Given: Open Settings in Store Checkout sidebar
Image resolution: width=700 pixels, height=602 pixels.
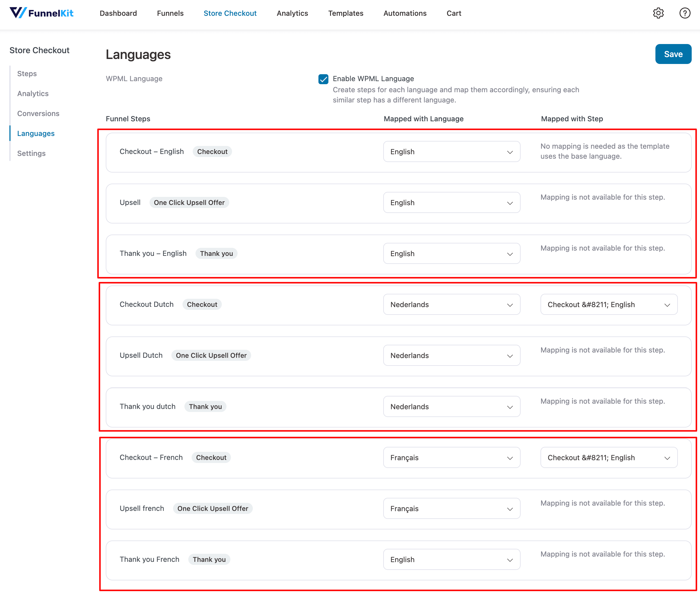Looking at the screenshot, I should tap(31, 153).
